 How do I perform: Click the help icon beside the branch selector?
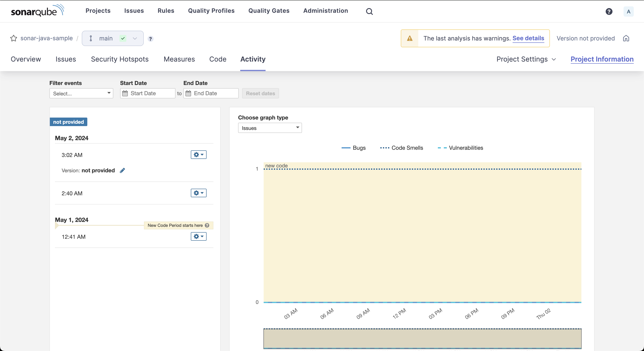tap(150, 39)
